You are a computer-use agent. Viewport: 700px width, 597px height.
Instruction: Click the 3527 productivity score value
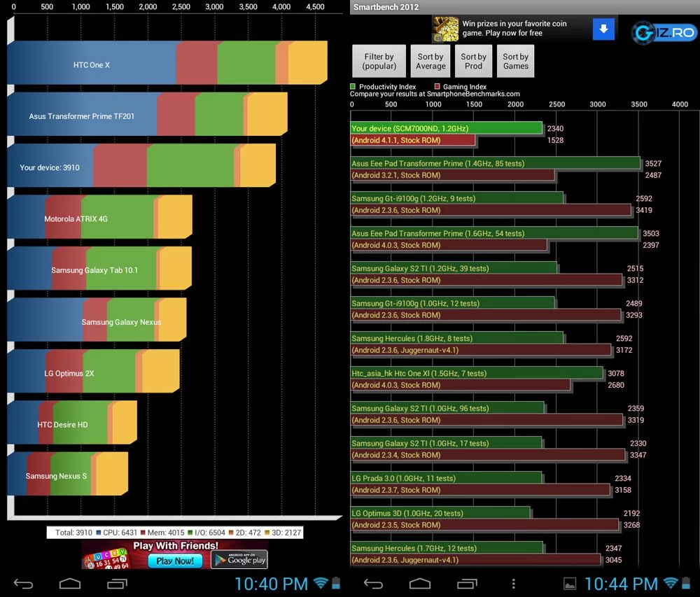pyautogui.click(x=653, y=163)
